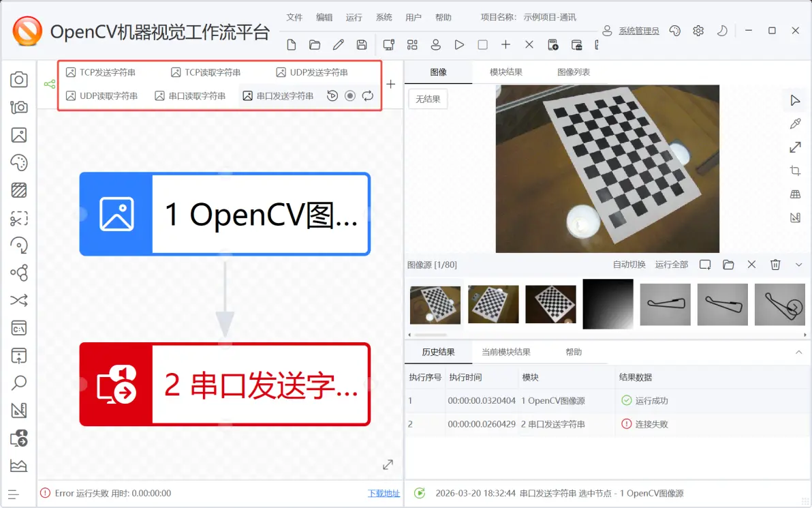The image size is (812, 508).
Task: Open the 用户 menu
Action: [x=413, y=17]
